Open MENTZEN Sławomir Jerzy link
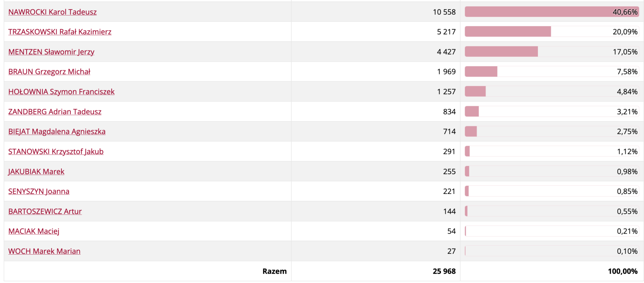The image size is (644, 283). pyautogui.click(x=51, y=52)
